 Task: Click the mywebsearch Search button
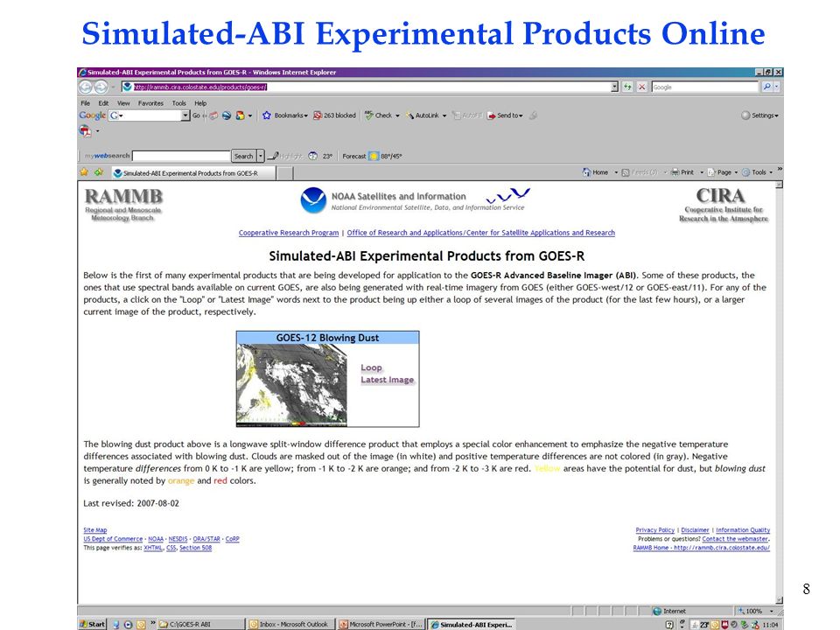coord(243,156)
